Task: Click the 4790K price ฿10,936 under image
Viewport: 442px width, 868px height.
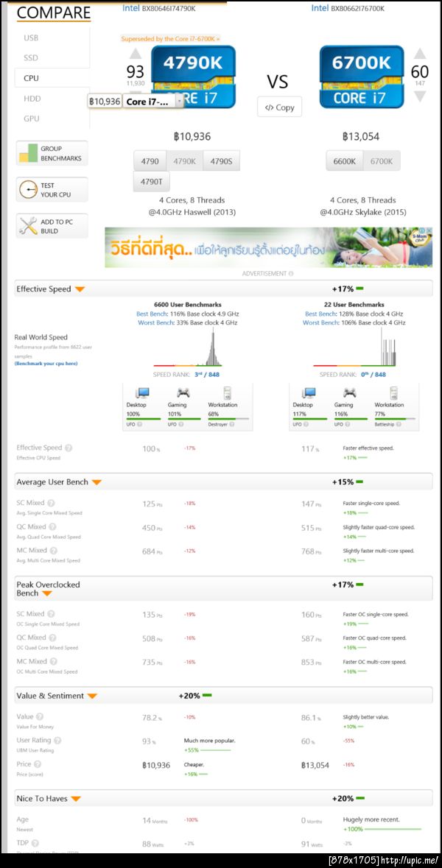Action: click(x=191, y=137)
